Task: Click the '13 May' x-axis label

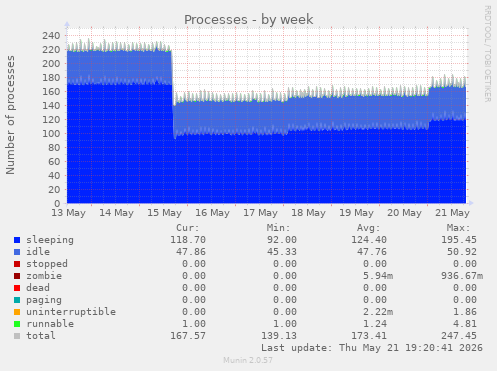Action: [68, 213]
